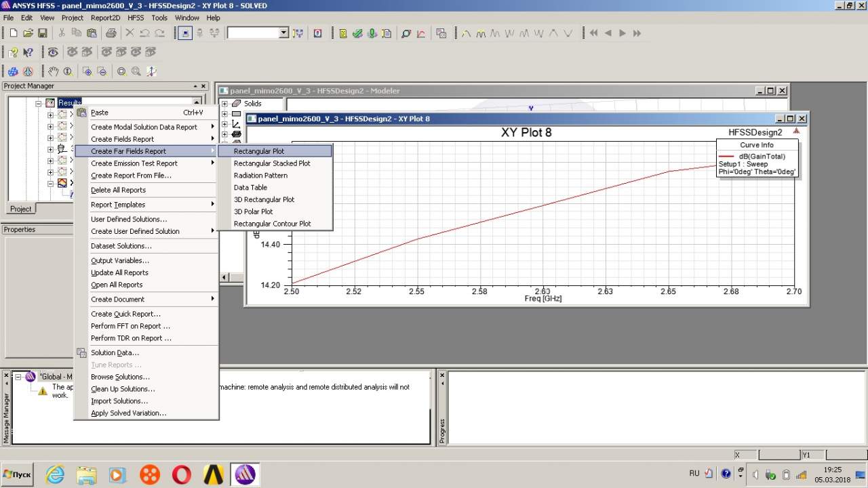The height and width of the screenshot is (488, 868).
Task: Open the Opera browser from taskbar
Action: (181, 474)
